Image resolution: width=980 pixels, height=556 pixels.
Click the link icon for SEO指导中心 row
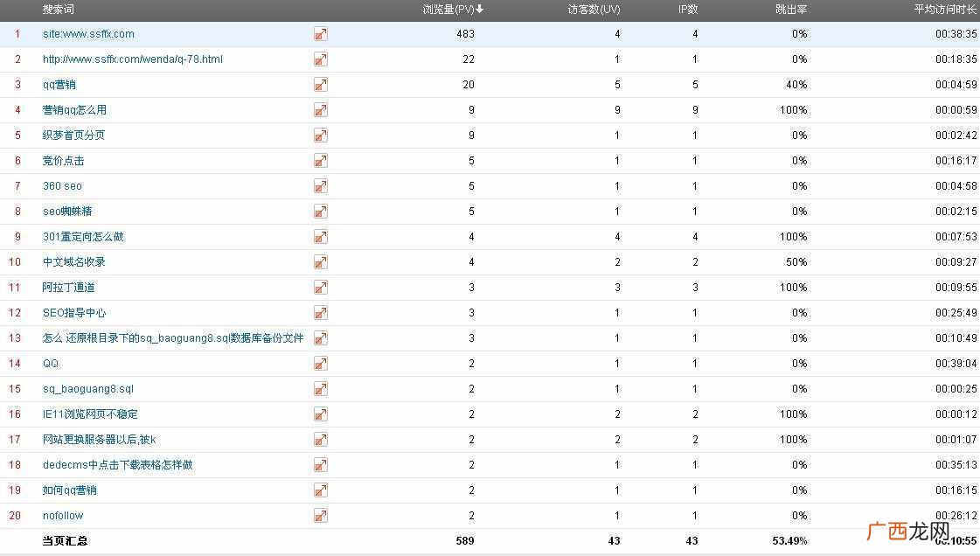coord(321,313)
